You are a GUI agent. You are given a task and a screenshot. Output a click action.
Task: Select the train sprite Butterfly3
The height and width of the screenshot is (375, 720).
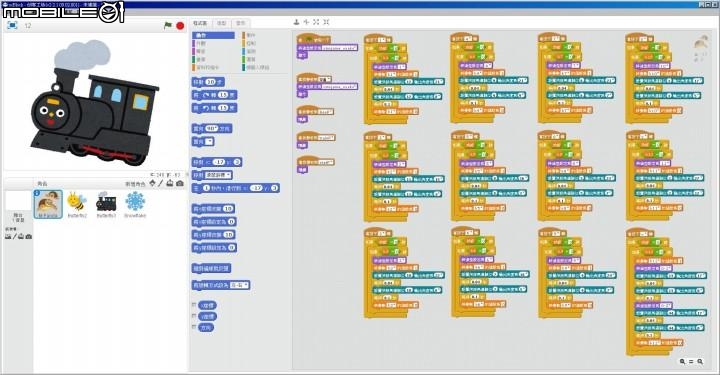click(x=106, y=204)
